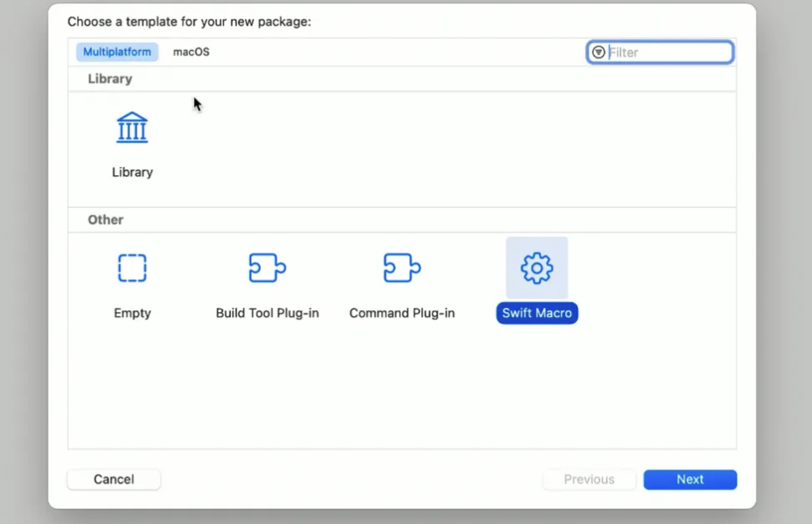Click the Previous button
The image size is (812, 524).
pyautogui.click(x=589, y=480)
